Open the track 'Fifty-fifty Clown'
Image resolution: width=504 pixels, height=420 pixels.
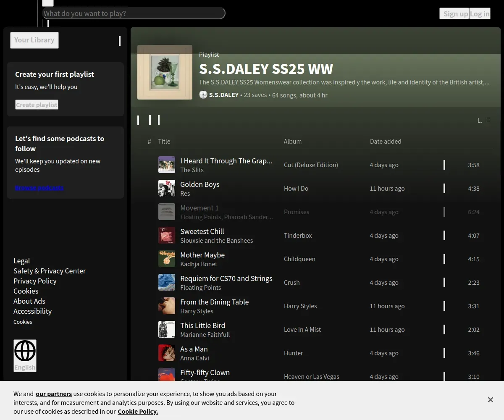[x=205, y=373]
